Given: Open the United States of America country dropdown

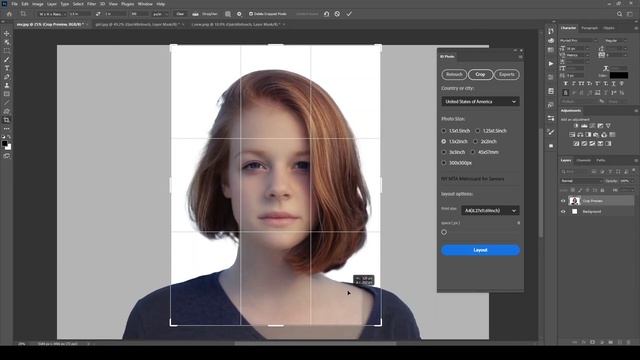Looking at the screenshot, I should (x=480, y=101).
